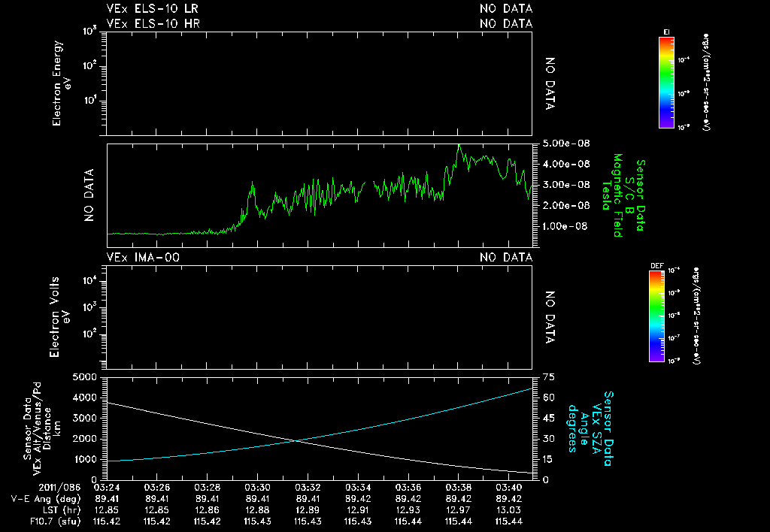The image size is (770, 532).
Task: Click the F10.7 value under 03:30
Action: (257, 521)
